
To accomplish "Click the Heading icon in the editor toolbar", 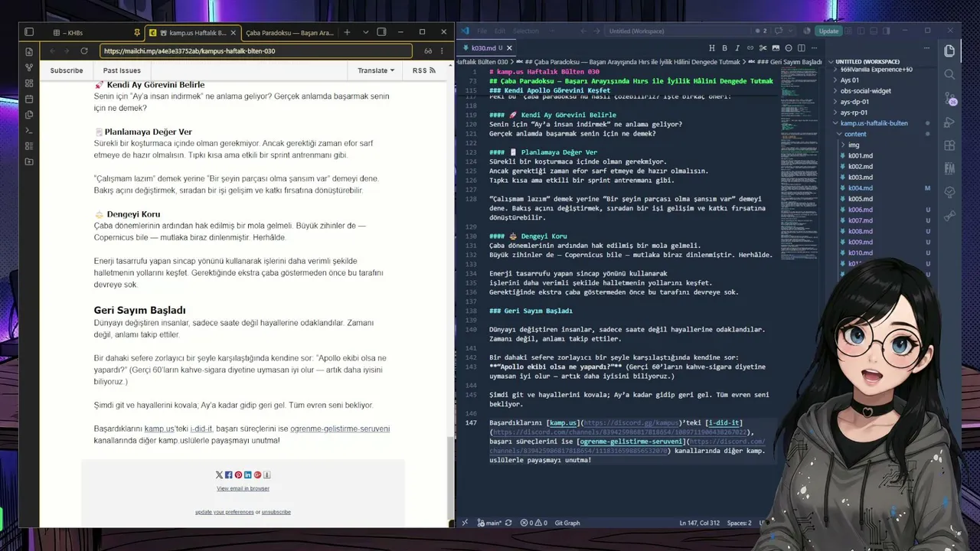I will pos(712,48).
